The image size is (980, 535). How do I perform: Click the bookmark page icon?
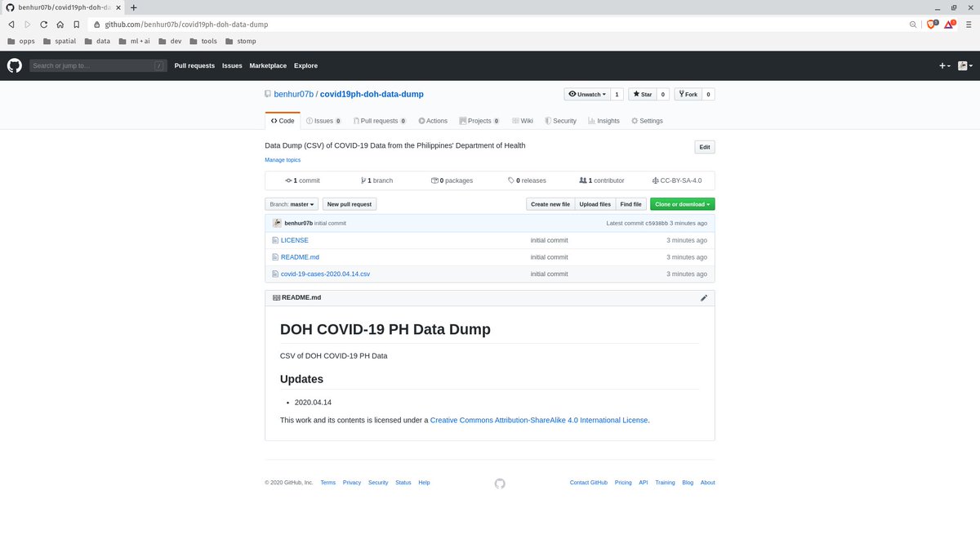click(76, 25)
